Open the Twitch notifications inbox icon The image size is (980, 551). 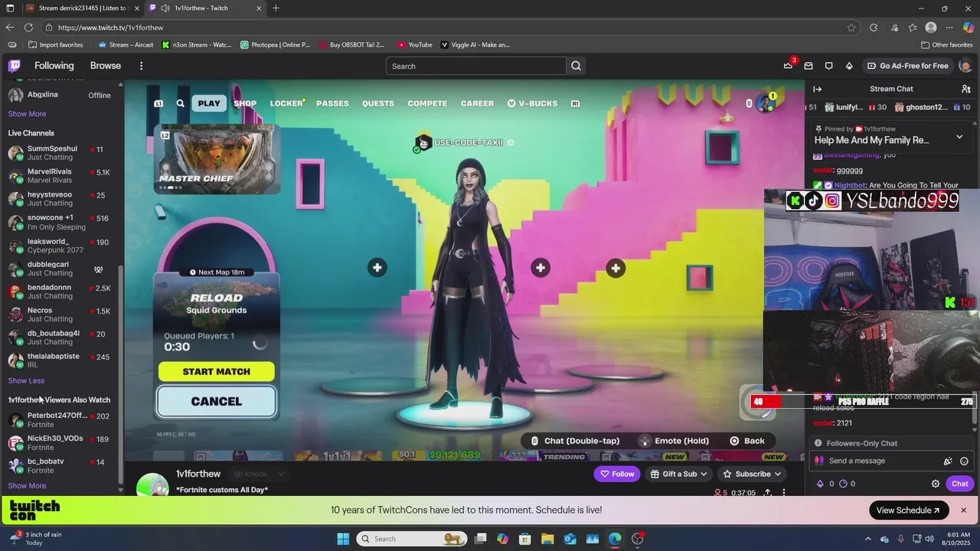808,66
